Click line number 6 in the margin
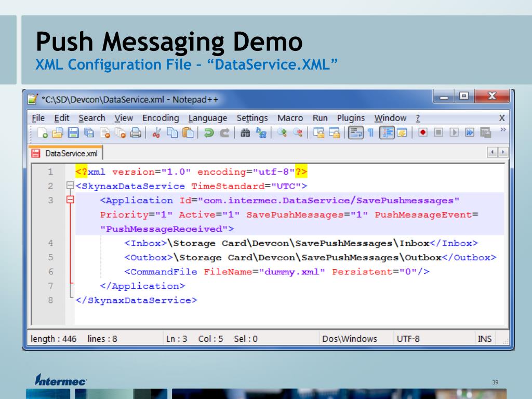The width and height of the screenshot is (532, 399). [50, 271]
